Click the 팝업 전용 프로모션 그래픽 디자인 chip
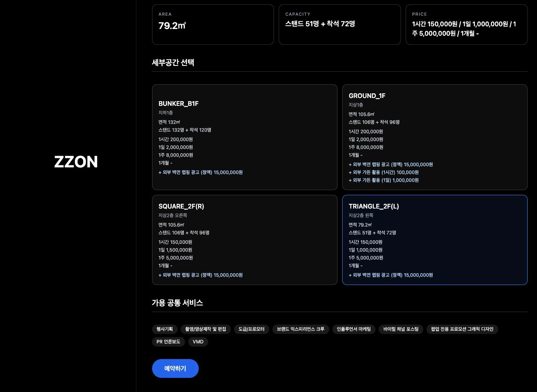The width and height of the screenshot is (537, 392). tap(462, 329)
